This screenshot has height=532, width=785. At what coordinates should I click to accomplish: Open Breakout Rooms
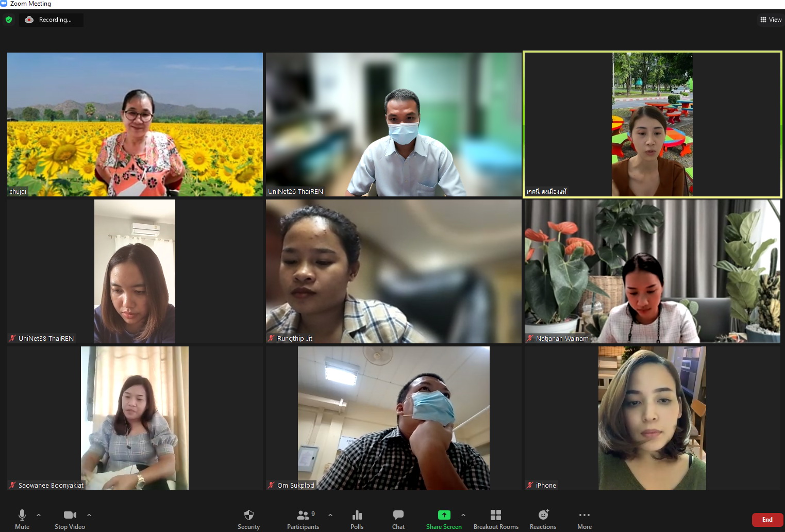(x=496, y=519)
